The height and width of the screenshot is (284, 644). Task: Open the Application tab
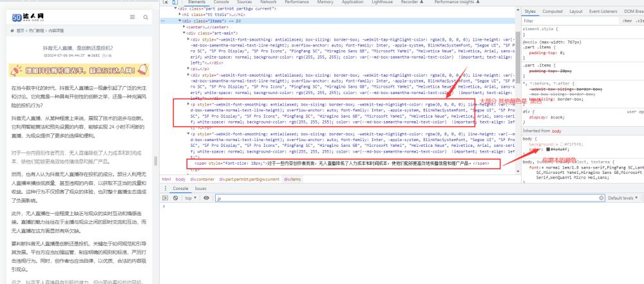point(352,2)
